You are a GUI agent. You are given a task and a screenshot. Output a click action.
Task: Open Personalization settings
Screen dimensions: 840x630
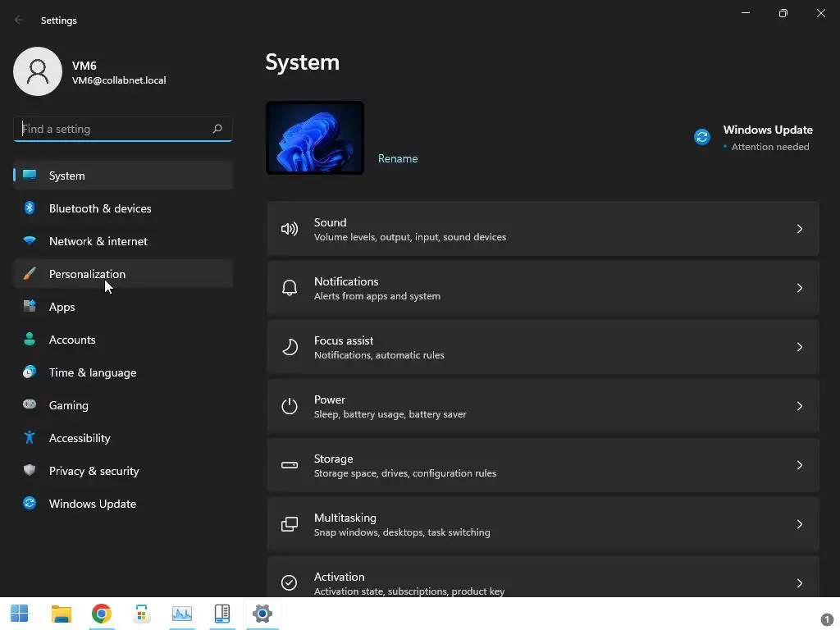coord(123,274)
